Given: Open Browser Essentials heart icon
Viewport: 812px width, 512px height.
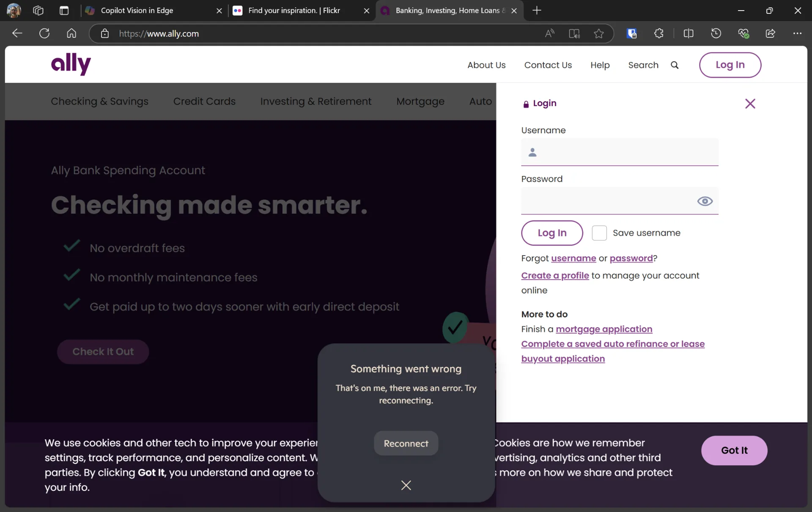Looking at the screenshot, I should [743, 33].
